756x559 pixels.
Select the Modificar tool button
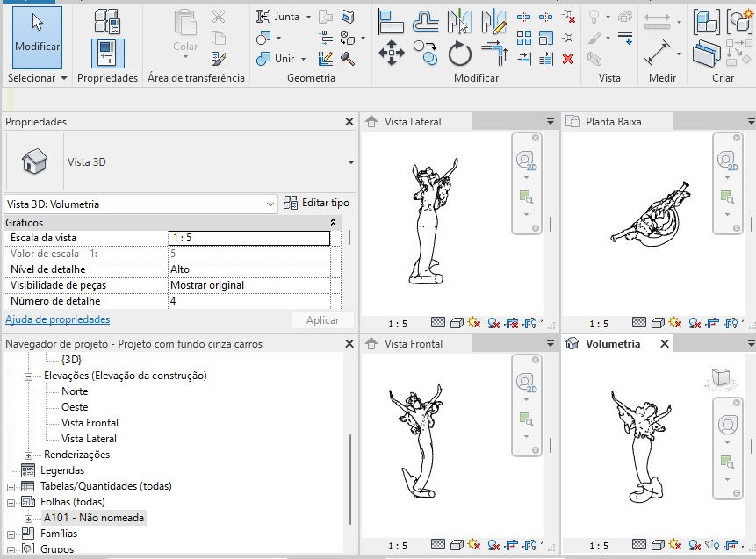tap(37, 37)
